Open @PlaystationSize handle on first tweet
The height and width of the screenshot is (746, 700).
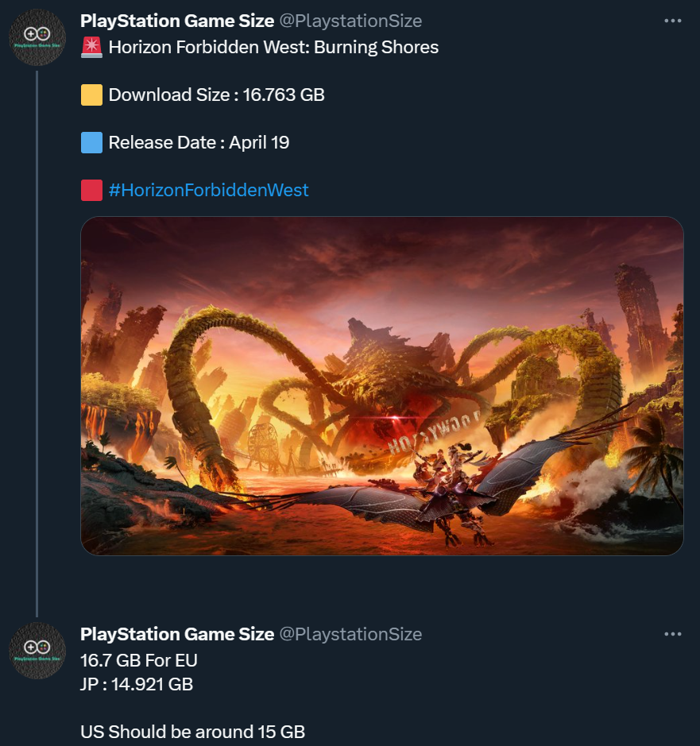(x=350, y=21)
